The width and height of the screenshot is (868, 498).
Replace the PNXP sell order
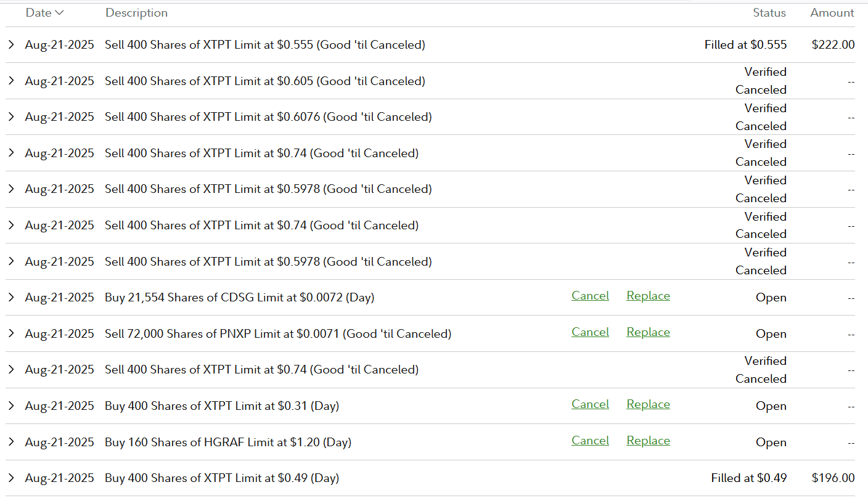point(648,332)
